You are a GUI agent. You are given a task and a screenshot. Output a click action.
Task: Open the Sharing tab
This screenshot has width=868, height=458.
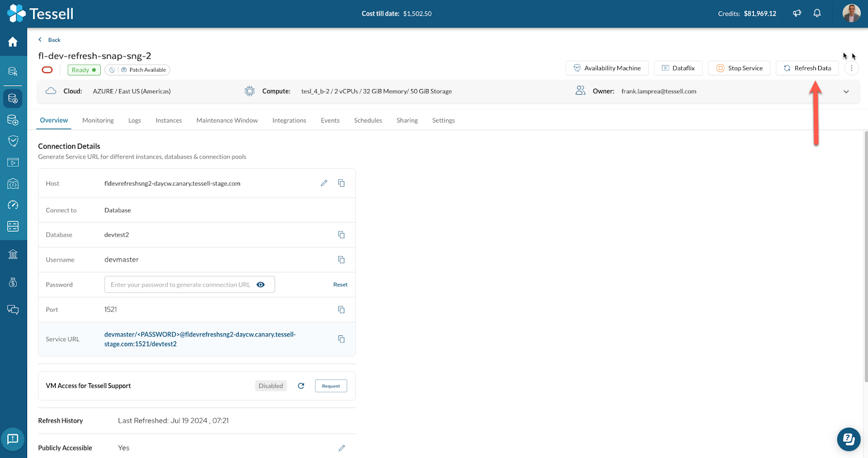[x=407, y=120]
